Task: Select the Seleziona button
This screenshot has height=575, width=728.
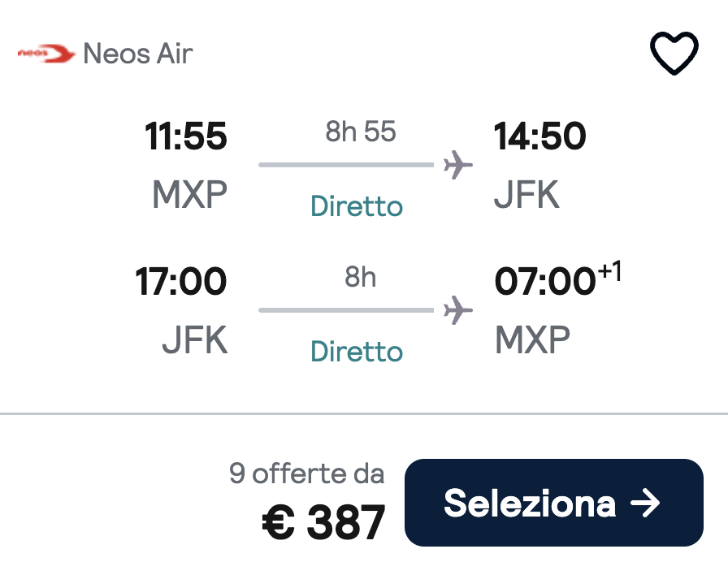Action: (553, 503)
